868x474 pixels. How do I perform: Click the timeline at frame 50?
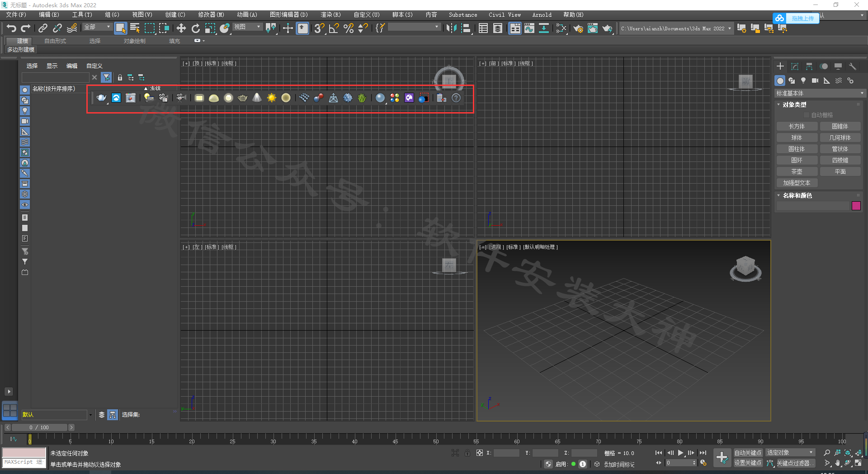[436, 439]
